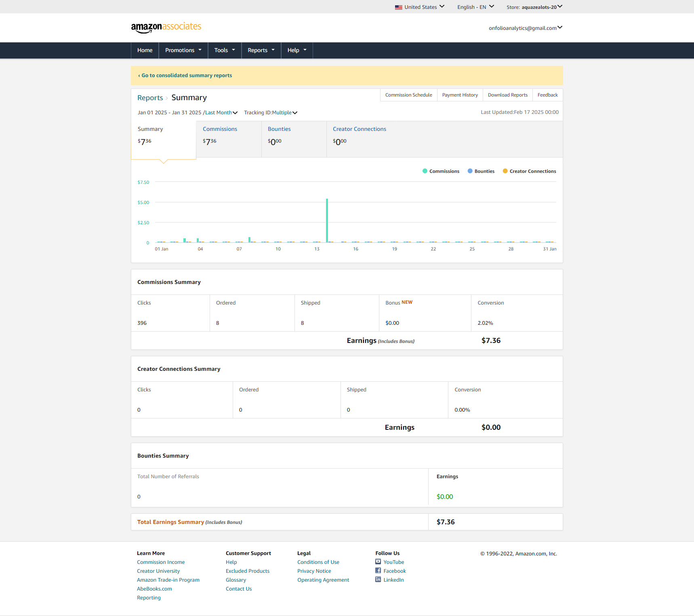Toggle the Commissions legend dot
The width and height of the screenshot is (694, 616).
click(x=425, y=171)
